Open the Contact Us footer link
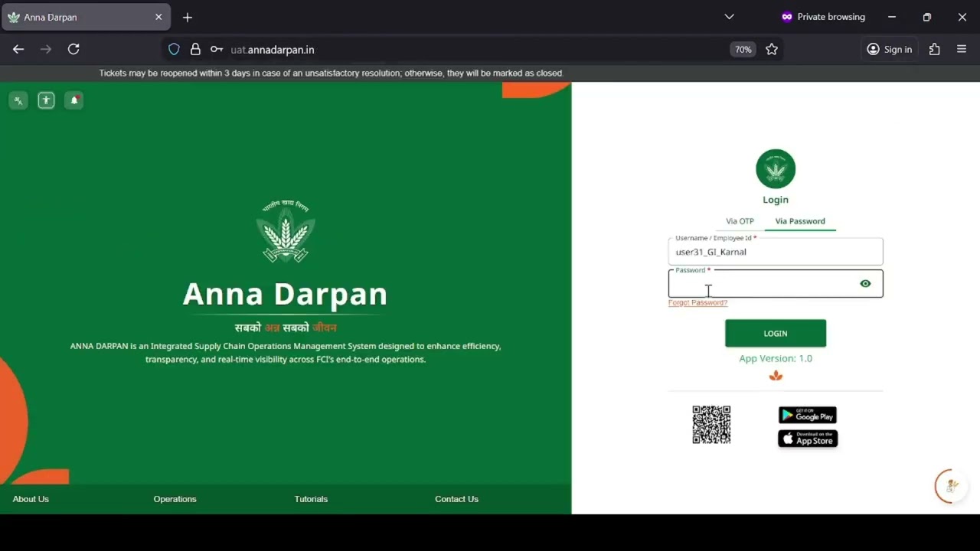This screenshot has height=551, width=980. (x=456, y=499)
